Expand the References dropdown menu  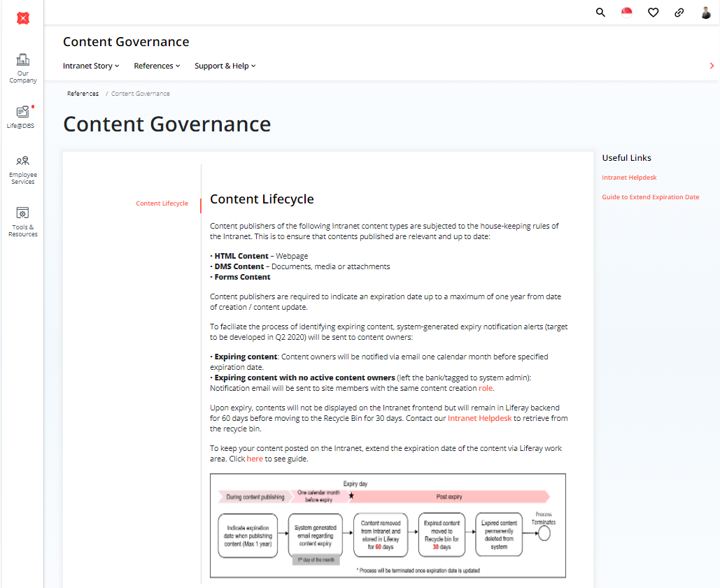point(157,66)
